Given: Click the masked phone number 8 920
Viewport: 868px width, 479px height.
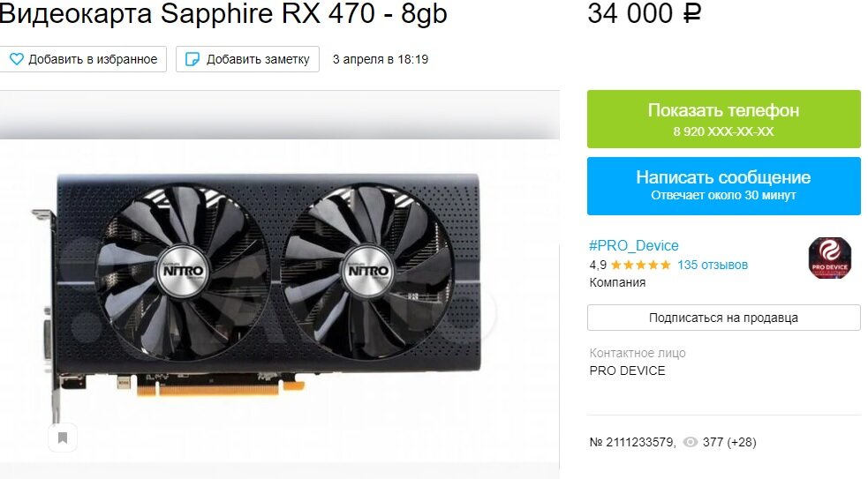Looking at the screenshot, I should pos(723,131).
